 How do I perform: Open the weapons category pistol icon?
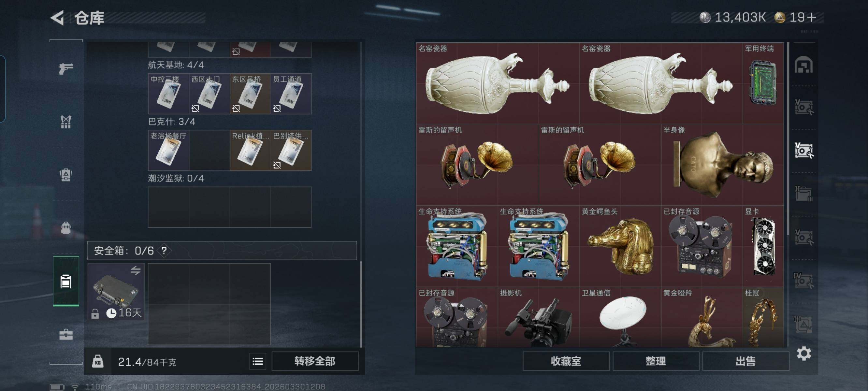coord(66,68)
